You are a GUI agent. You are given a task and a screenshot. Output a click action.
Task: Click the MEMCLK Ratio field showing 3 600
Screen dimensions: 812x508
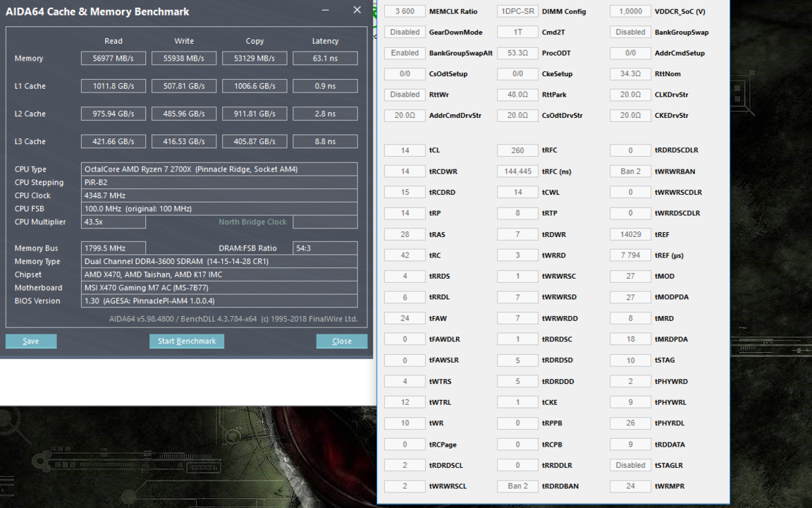[405, 11]
